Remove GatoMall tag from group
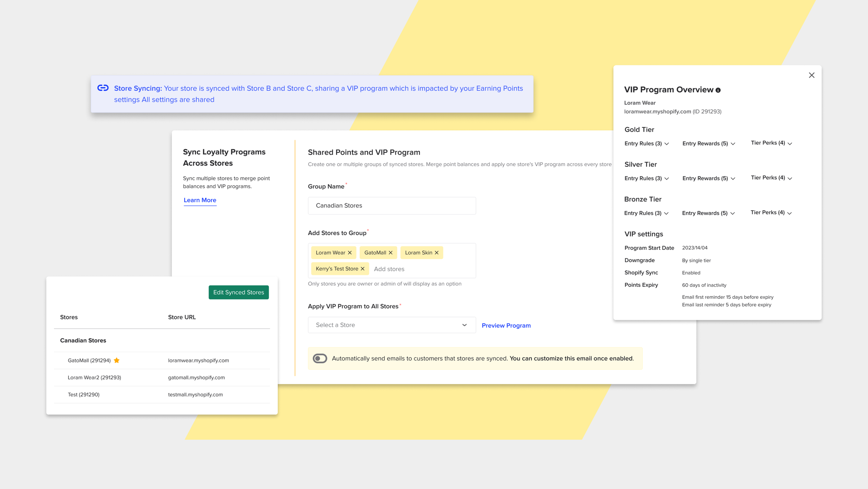Viewport: 868px width, 489px height. coord(391,253)
